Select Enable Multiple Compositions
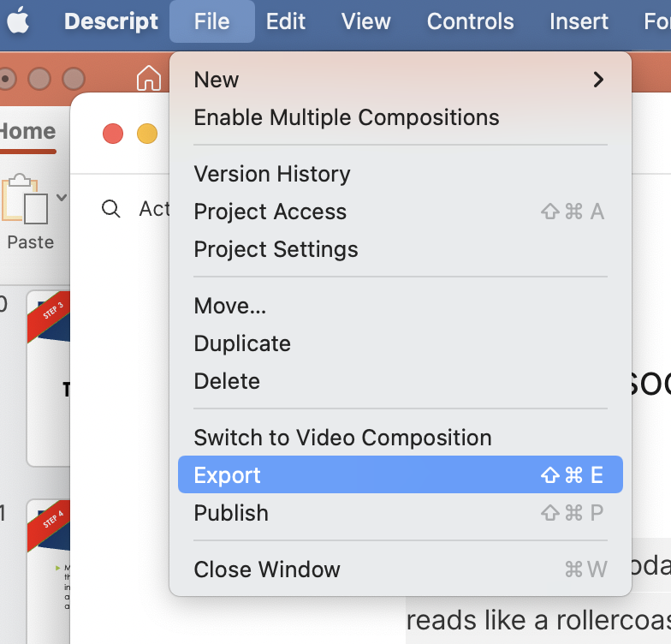The width and height of the screenshot is (671, 644). tap(347, 117)
